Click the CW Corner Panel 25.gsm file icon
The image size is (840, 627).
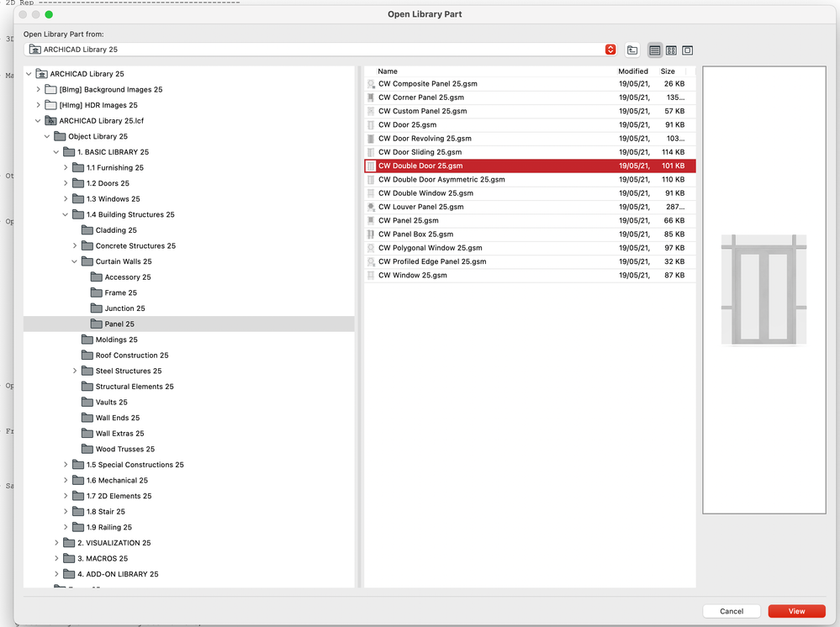tap(371, 97)
